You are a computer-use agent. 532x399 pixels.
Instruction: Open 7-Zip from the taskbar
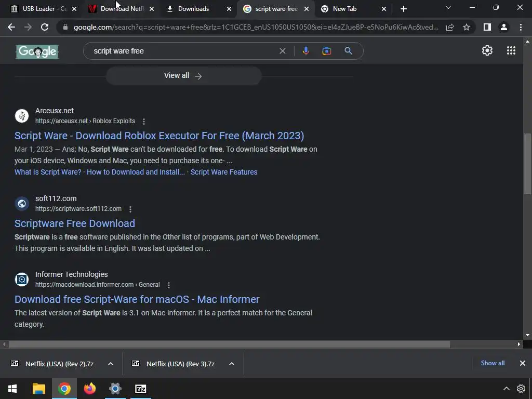[140, 389]
